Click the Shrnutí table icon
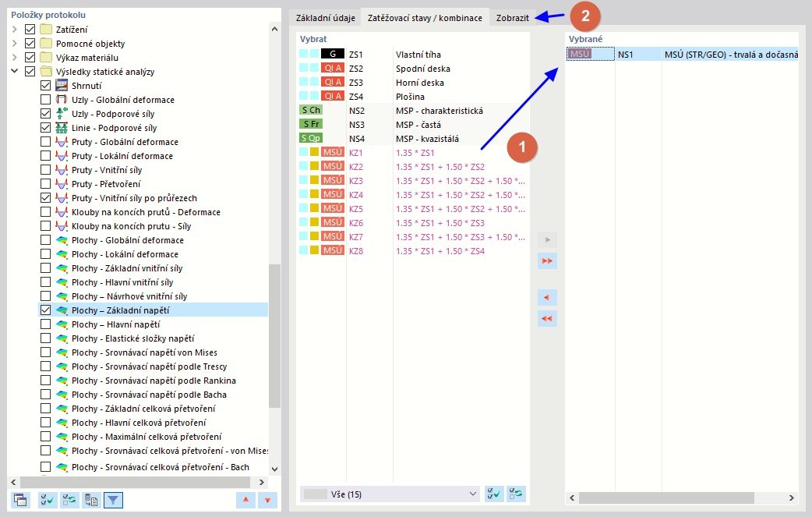 tap(62, 86)
